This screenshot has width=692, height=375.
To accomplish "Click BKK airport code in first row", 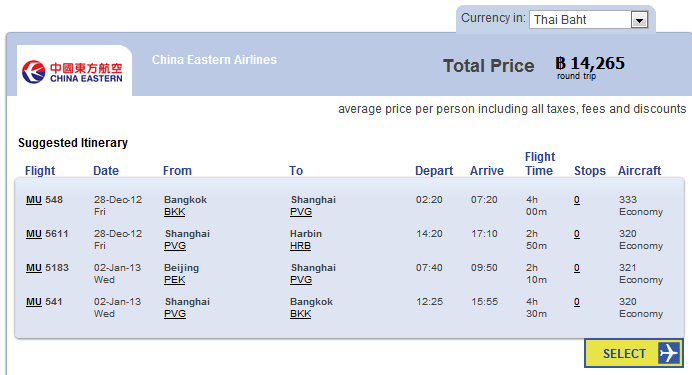I will [x=175, y=212].
